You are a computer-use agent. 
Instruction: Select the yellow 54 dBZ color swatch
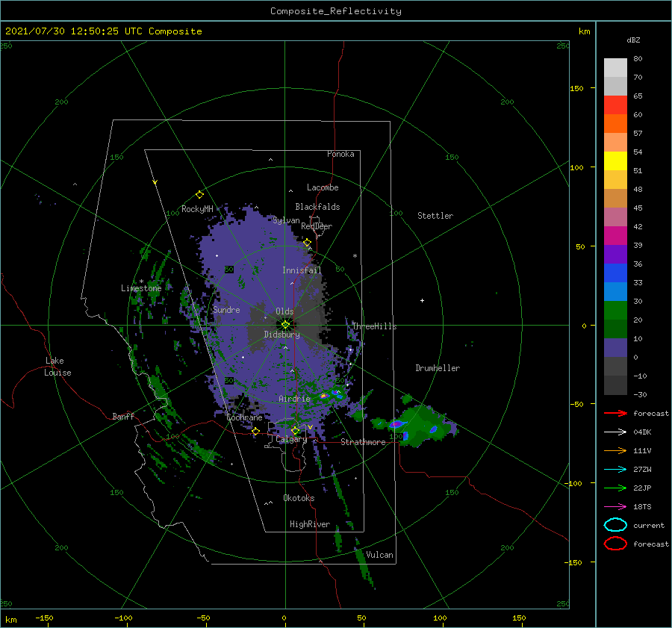[x=615, y=161]
